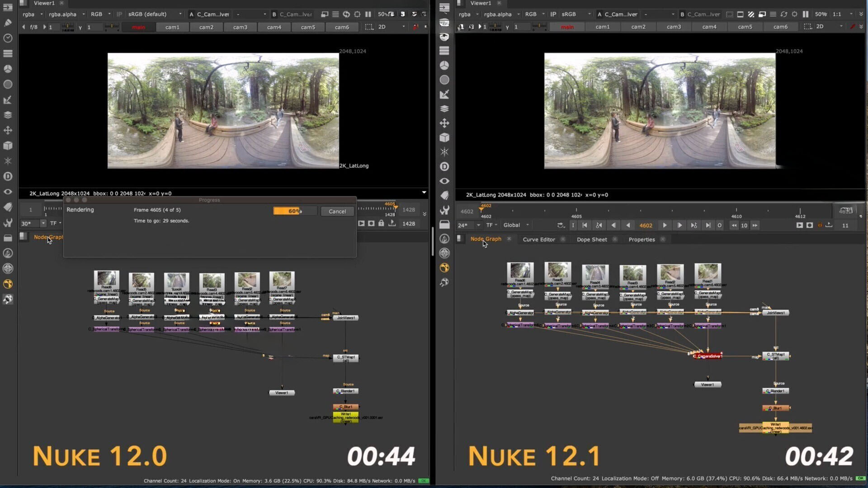This screenshot has height=488, width=868.
Task: Open Global frame range dropdown
Action: pos(516,225)
